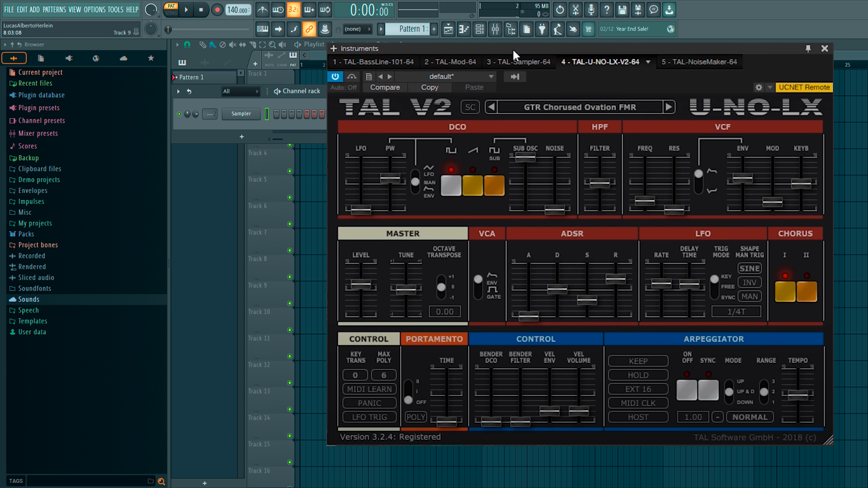Click the 140.000 tempo field
The image size is (868, 488).
[238, 10]
